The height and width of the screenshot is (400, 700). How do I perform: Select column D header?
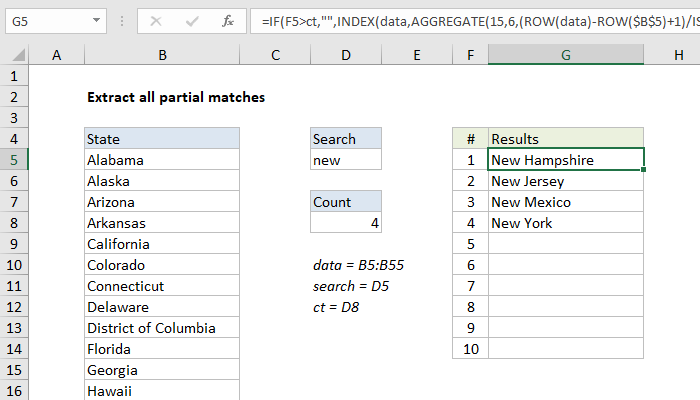(345, 58)
